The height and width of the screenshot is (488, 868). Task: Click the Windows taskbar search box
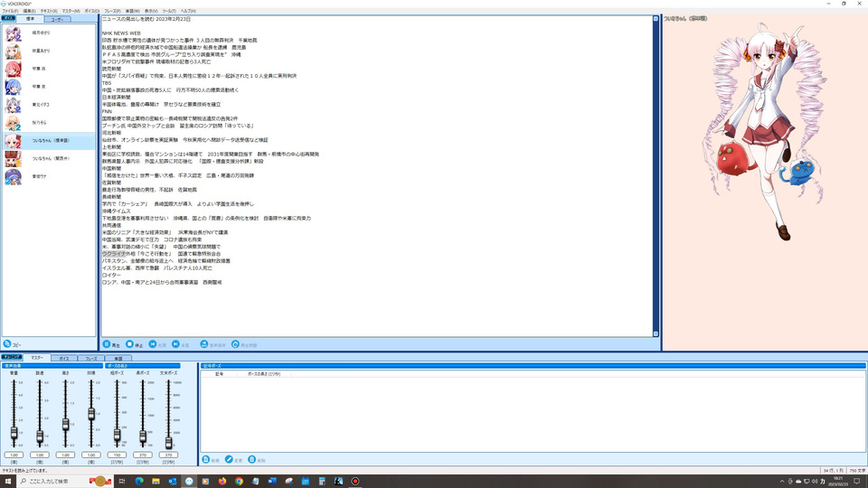(65, 481)
